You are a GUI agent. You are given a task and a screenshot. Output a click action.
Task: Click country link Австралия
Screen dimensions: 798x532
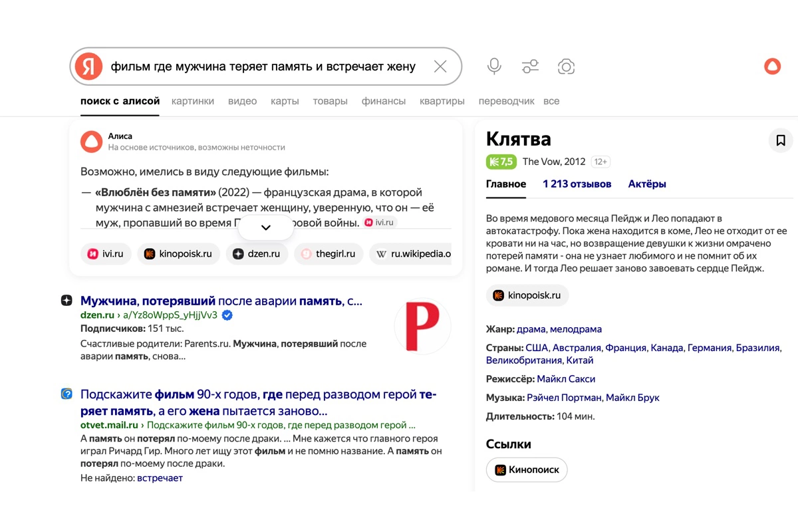[577, 348]
